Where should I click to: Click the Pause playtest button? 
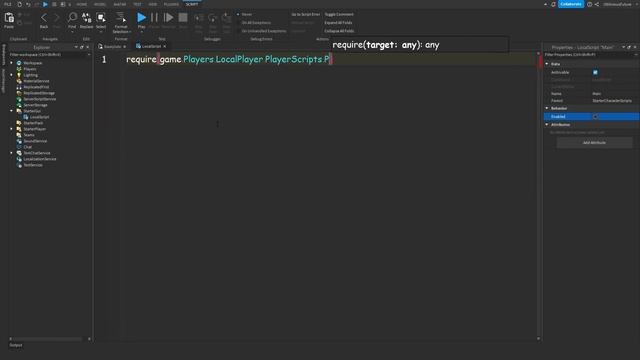click(x=154, y=18)
